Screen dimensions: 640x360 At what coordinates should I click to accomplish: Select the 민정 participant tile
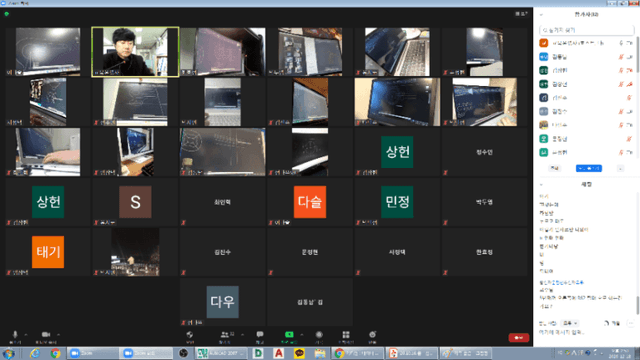tap(397, 202)
